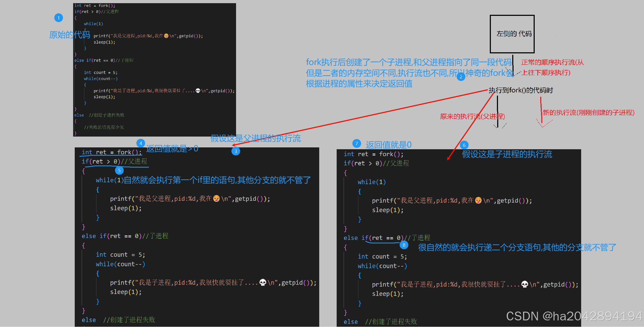Image resolution: width=644 pixels, height=327 pixels.
Task: Click the 返回值就是>0 annotation
Action: (172, 149)
